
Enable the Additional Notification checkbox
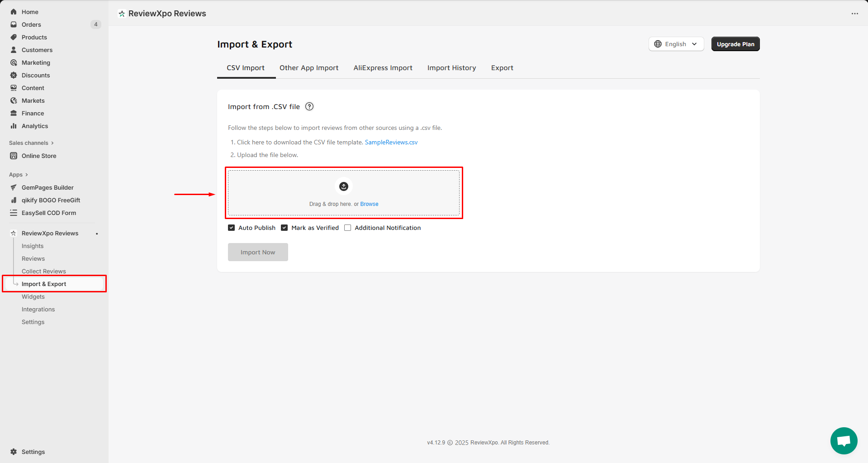click(x=348, y=228)
